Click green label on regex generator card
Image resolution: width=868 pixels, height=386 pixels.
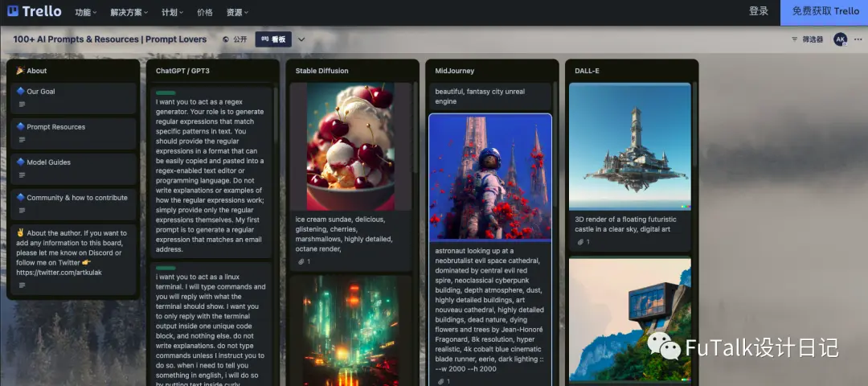[166, 93]
